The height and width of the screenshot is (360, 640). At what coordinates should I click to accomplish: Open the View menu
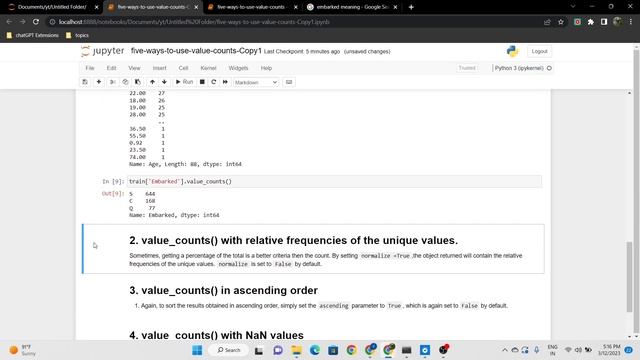pyautogui.click(x=134, y=68)
